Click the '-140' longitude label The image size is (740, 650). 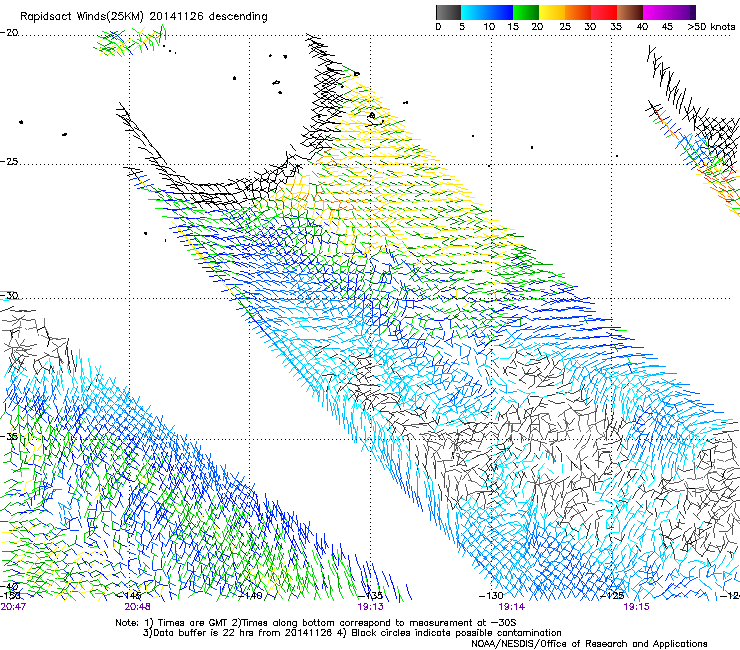pyautogui.click(x=250, y=596)
